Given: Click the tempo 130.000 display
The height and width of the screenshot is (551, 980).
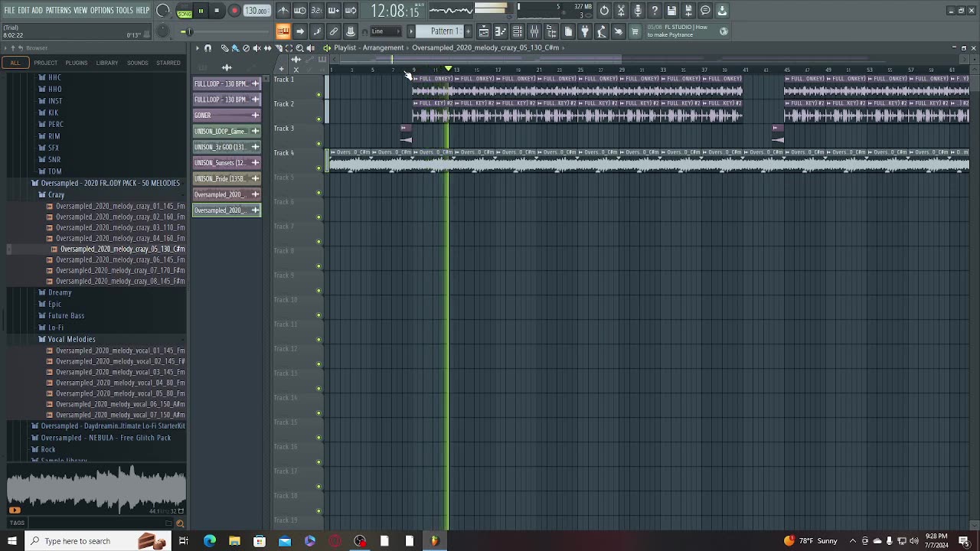Looking at the screenshot, I should pyautogui.click(x=256, y=11).
